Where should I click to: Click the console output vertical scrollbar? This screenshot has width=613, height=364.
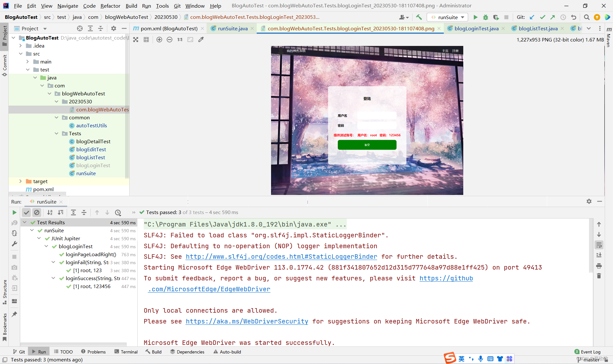(x=591, y=246)
